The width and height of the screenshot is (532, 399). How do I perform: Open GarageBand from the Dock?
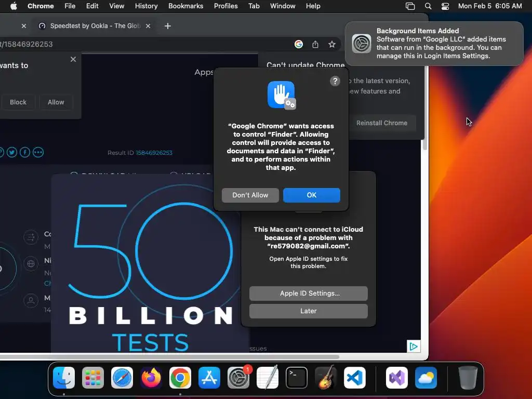click(x=326, y=378)
